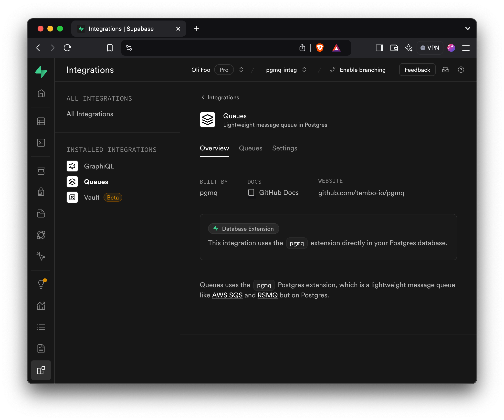The image size is (504, 420).
Task: Switch to the Settings tab
Action: [285, 148]
